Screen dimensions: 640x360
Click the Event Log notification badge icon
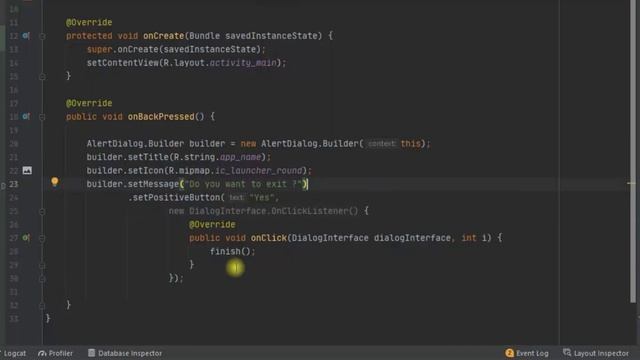point(509,353)
